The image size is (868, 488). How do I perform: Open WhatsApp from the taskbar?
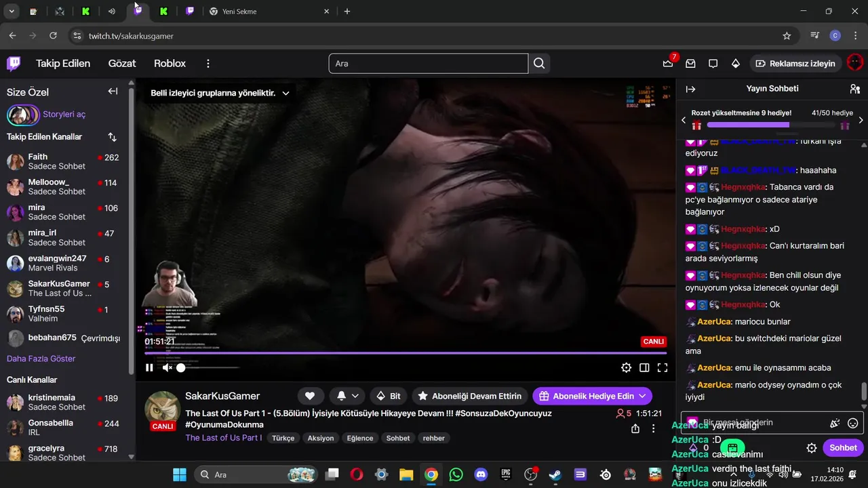point(456,474)
